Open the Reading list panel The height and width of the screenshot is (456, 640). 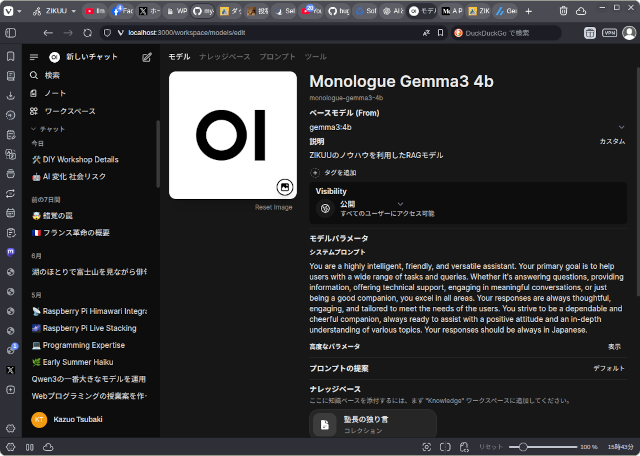click(x=11, y=76)
